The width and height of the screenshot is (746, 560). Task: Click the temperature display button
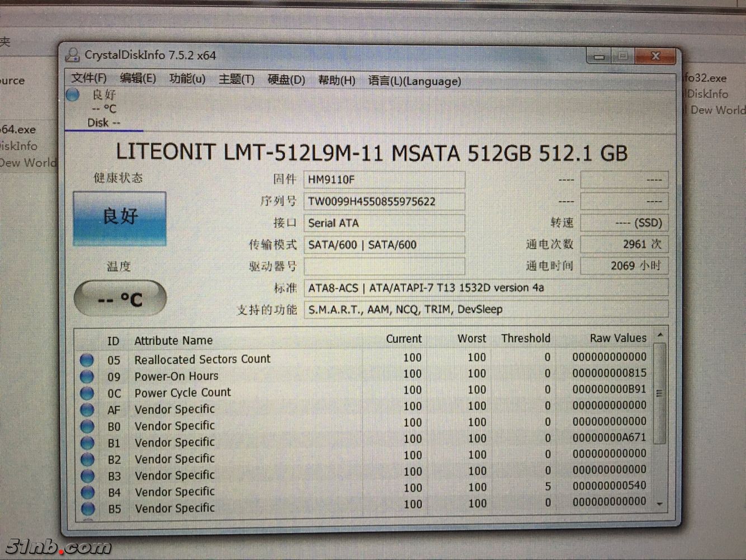click(x=120, y=299)
